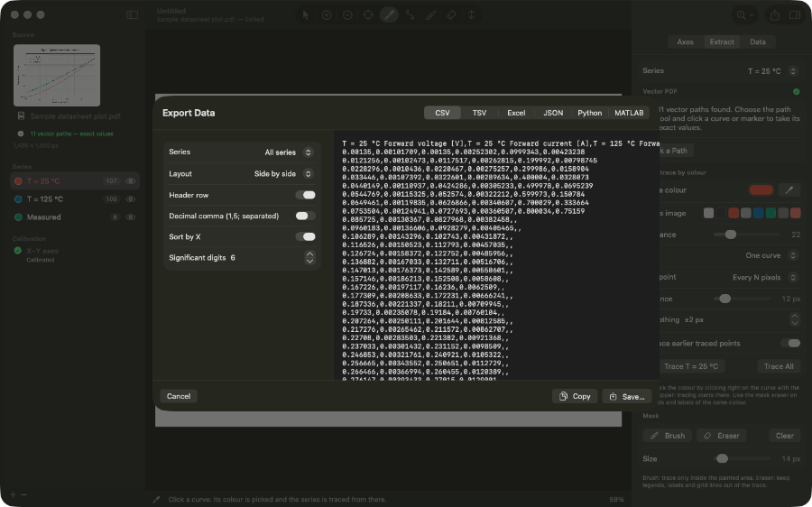Open the Axes tab
812x507 pixels.
(x=685, y=41)
